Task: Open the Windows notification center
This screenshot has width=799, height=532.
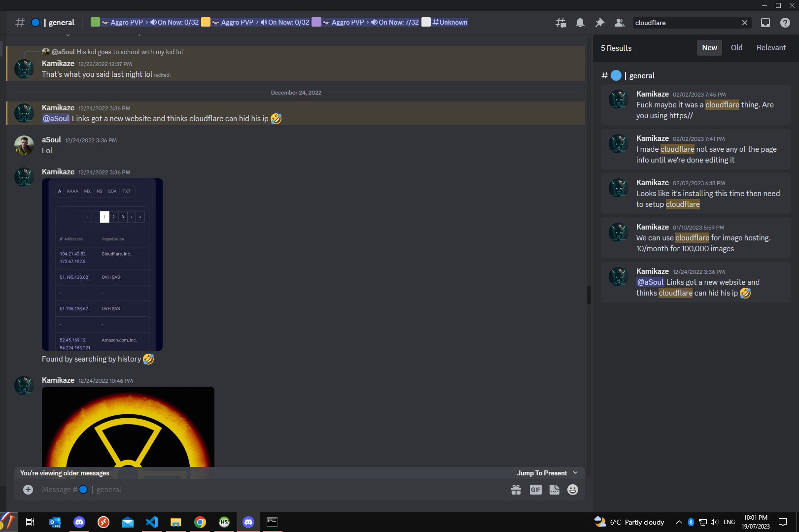Action: (783, 522)
